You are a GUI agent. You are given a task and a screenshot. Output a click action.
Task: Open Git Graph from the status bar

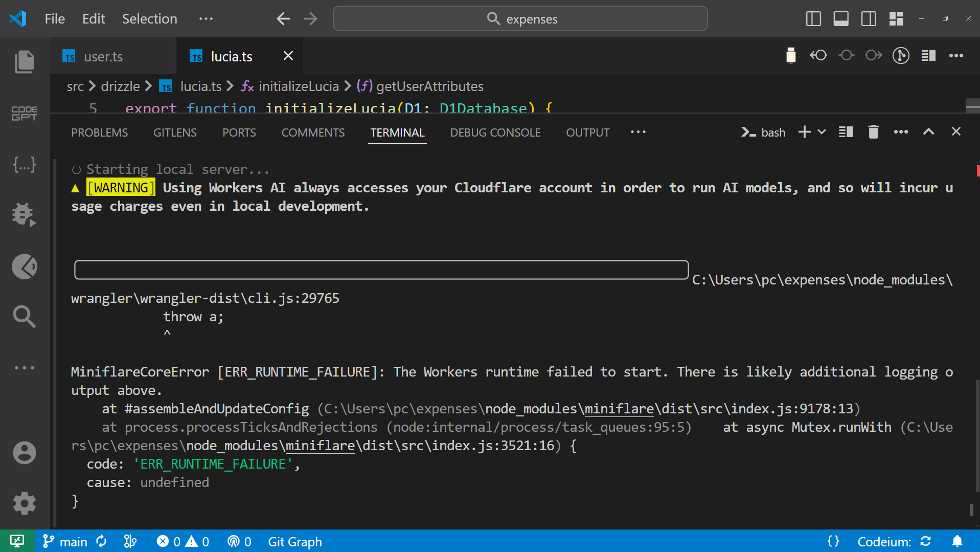[295, 541]
